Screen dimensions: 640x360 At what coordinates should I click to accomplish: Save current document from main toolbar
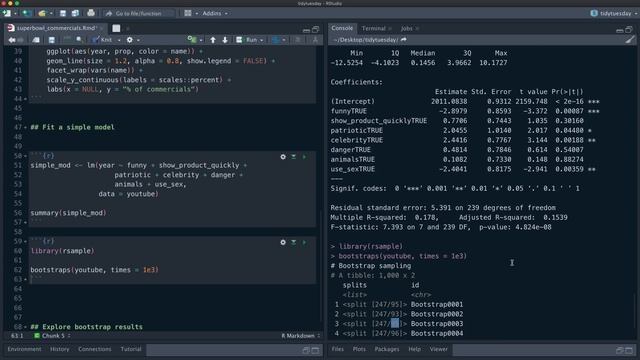(x=62, y=13)
